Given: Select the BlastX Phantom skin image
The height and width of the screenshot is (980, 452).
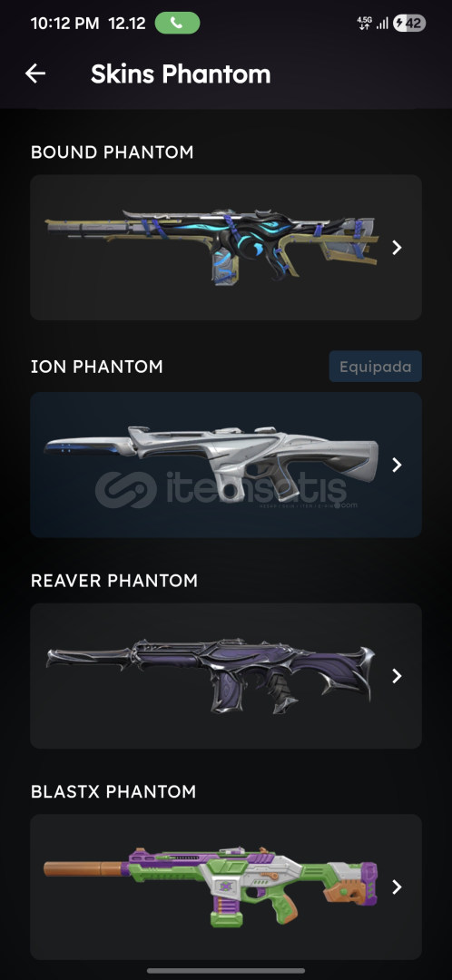Looking at the screenshot, I should [x=211, y=887].
